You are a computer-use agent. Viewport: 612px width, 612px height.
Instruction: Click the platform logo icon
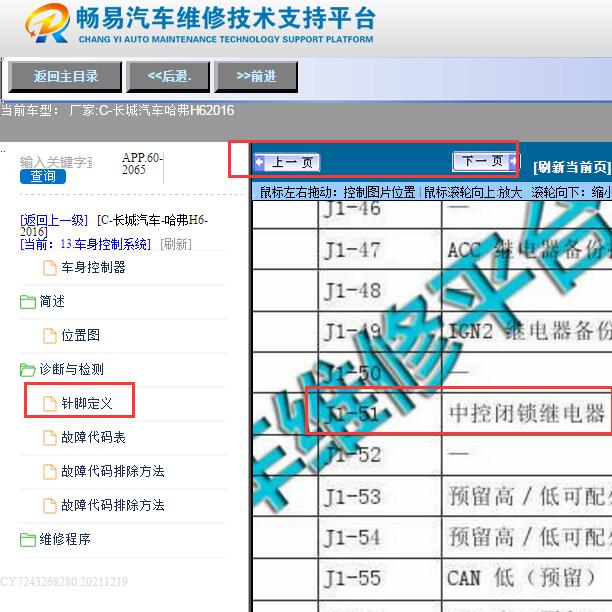(48, 23)
